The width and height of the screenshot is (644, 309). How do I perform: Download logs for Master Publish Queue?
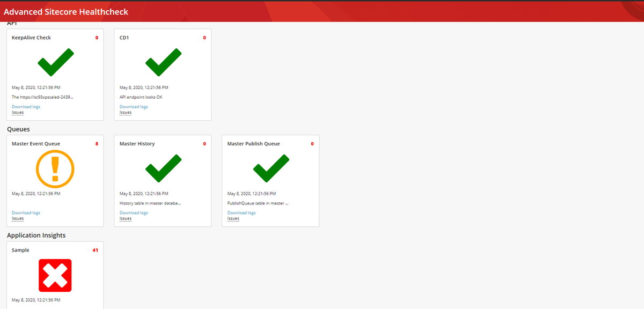(241, 213)
